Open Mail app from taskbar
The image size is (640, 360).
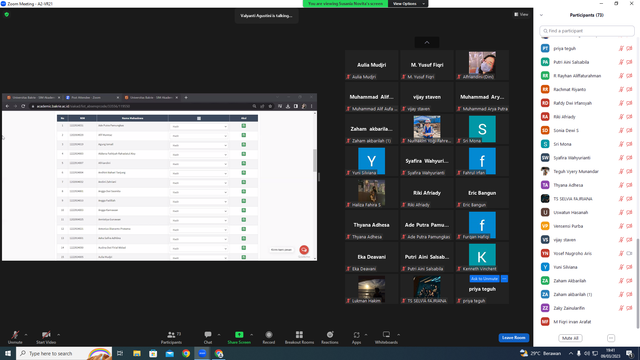(x=169, y=353)
